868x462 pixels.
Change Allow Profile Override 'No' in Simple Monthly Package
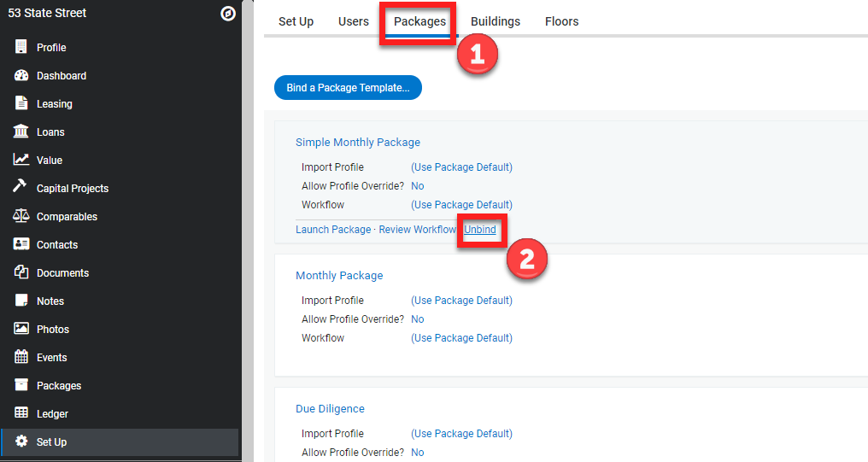tap(418, 186)
